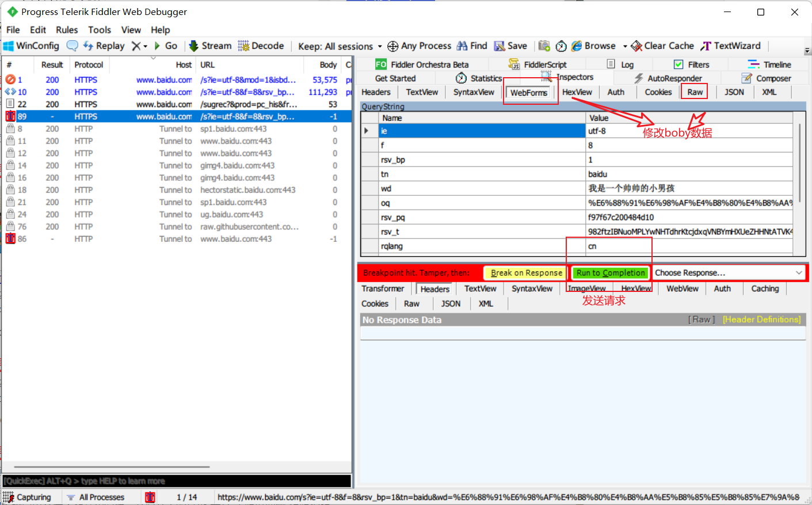Viewport: 812px width, 505px height.
Task: Toggle Stream mode on the toolbar
Action: (210, 46)
